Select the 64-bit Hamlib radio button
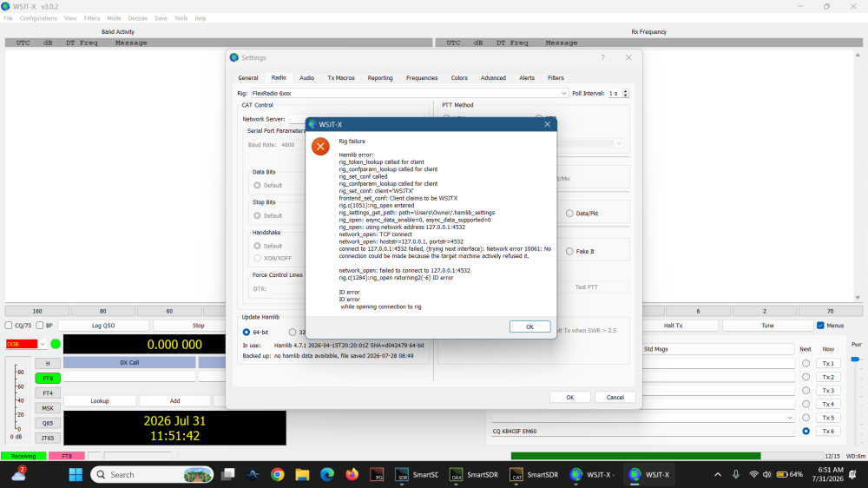This screenshot has height=488, width=868. pyautogui.click(x=247, y=333)
